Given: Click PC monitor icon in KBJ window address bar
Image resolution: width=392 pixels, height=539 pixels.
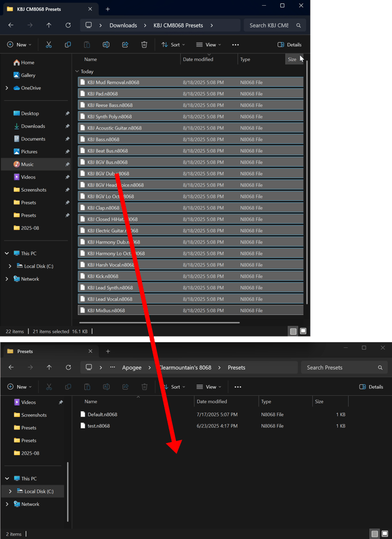Looking at the screenshot, I should click(88, 25).
